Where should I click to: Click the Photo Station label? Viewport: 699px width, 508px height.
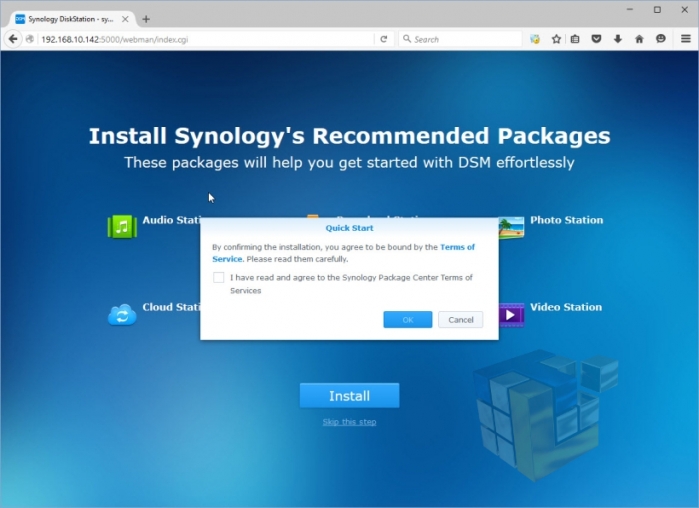(567, 220)
